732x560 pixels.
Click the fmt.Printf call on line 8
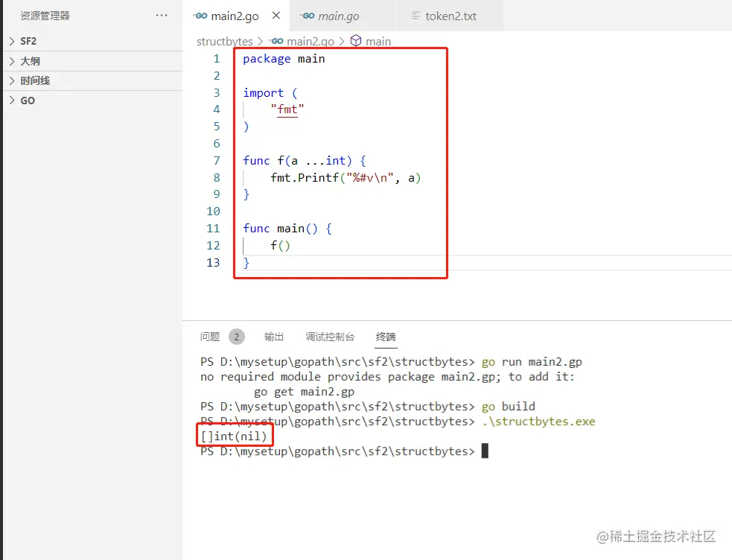pyautogui.click(x=346, y=178)
